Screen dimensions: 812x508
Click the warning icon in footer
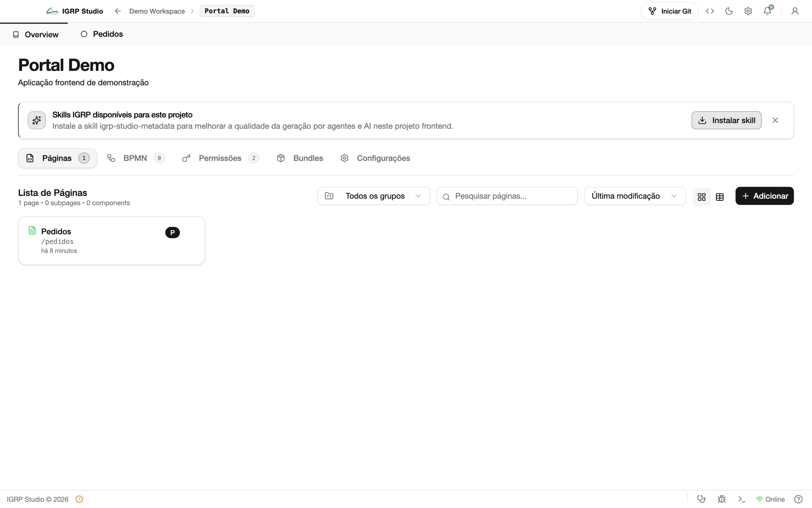79,499
